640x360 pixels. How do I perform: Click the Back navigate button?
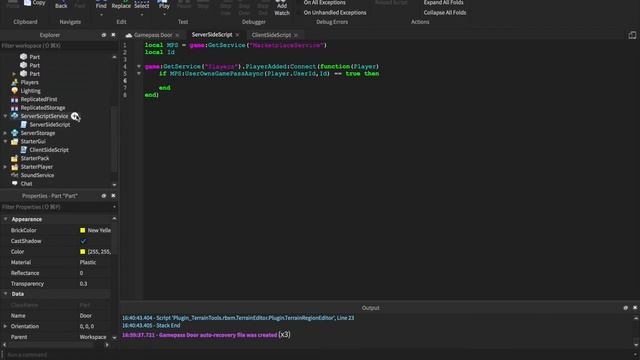click(x=61, y=4)
